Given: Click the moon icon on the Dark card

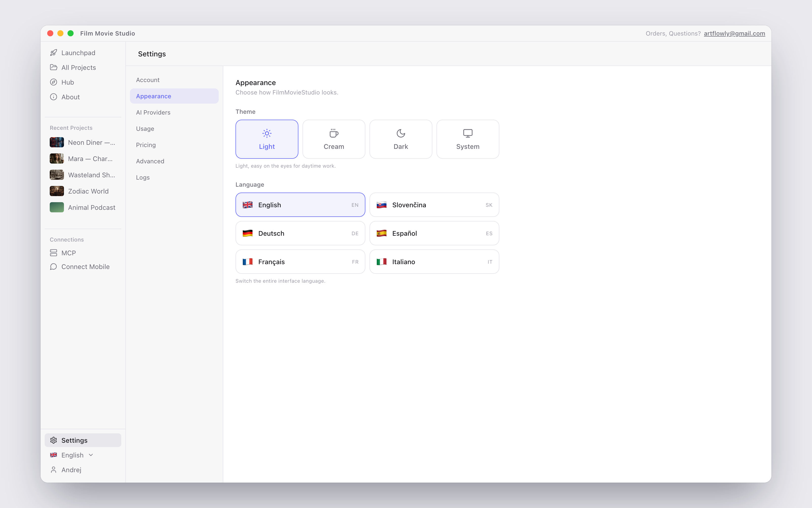Looking at the screenshot, I should (x=401, y=133).
